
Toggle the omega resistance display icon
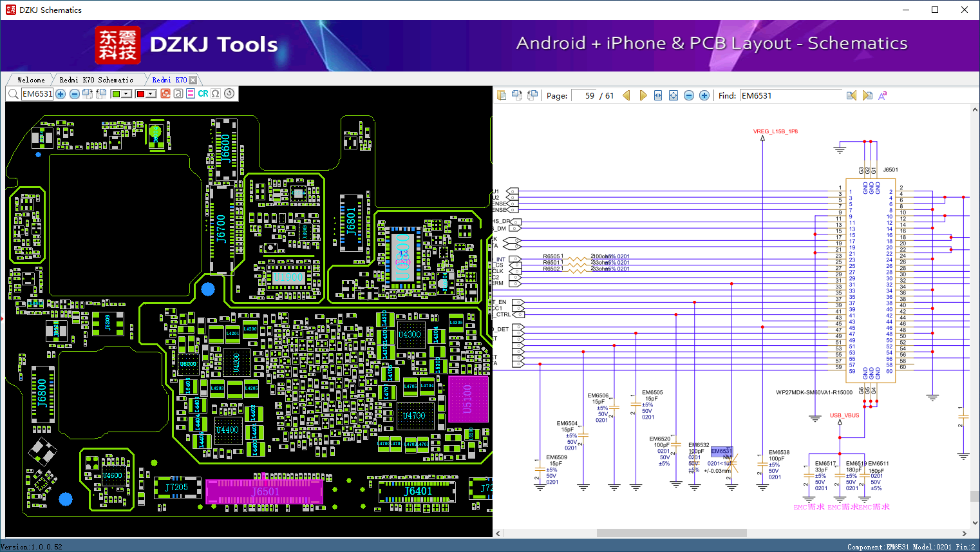pyautogui.click(x=216, y=94)
